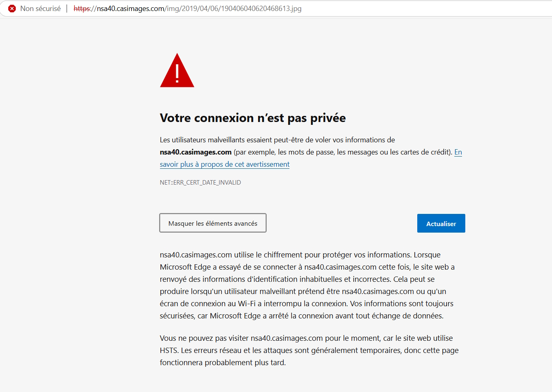The height and width of the screenshot is (392, 552).
Task: Click the word "HSTS" in the last paragraph
Action: pos(169,351)
